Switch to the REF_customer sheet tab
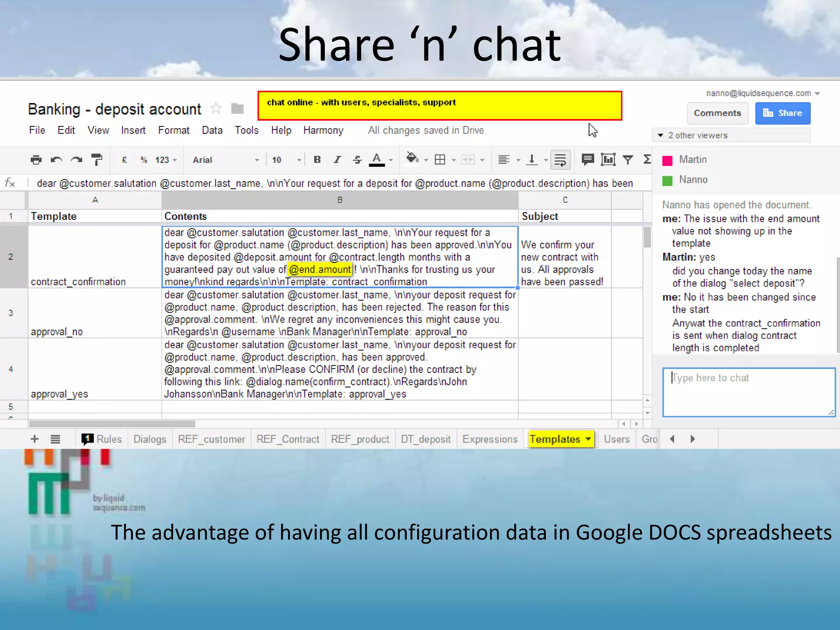Viewport: 840px width, 630px height. 211,439
